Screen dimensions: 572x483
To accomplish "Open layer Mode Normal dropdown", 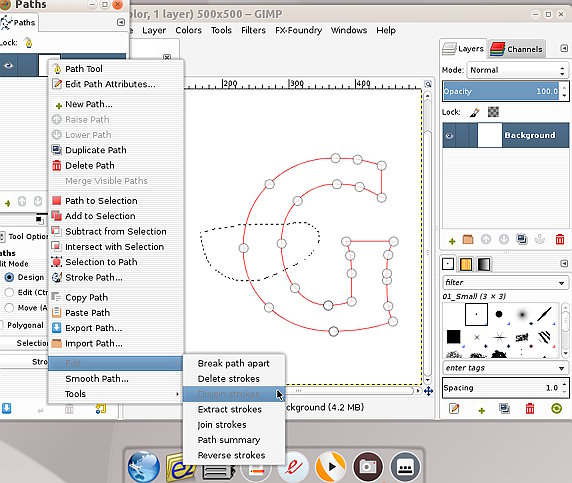I will point(517,70).
